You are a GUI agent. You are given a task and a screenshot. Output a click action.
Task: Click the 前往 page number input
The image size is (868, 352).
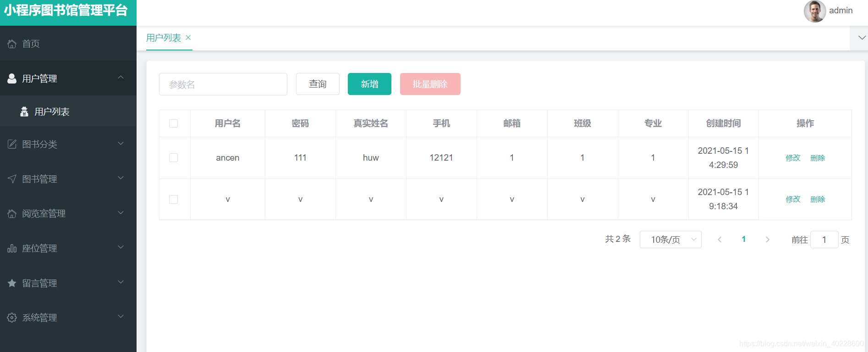pos(824,240)
